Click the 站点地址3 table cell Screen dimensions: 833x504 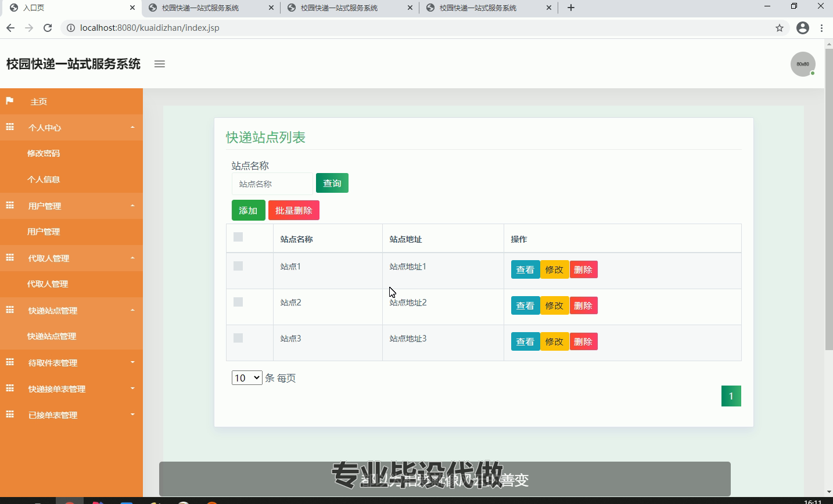[443, 343]
